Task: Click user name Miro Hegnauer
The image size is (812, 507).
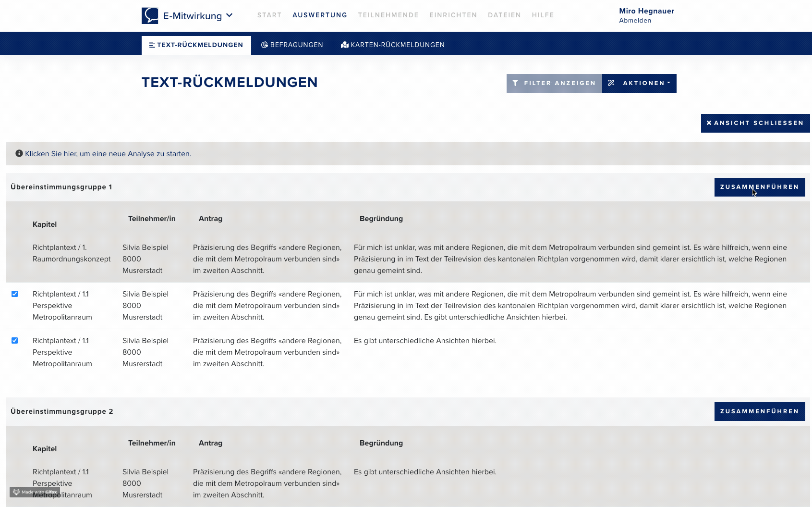Action: (647, 11)
